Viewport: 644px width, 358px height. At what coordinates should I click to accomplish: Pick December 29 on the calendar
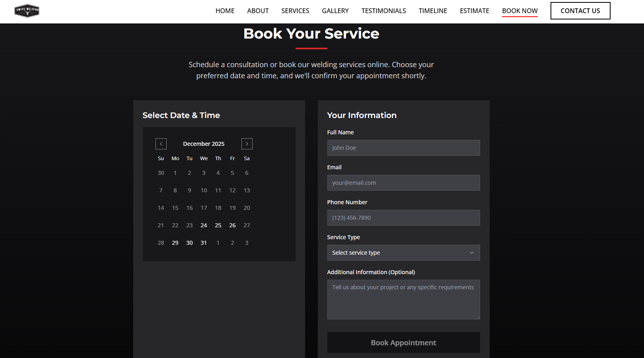pyautogui.click(x=175, y=243)
